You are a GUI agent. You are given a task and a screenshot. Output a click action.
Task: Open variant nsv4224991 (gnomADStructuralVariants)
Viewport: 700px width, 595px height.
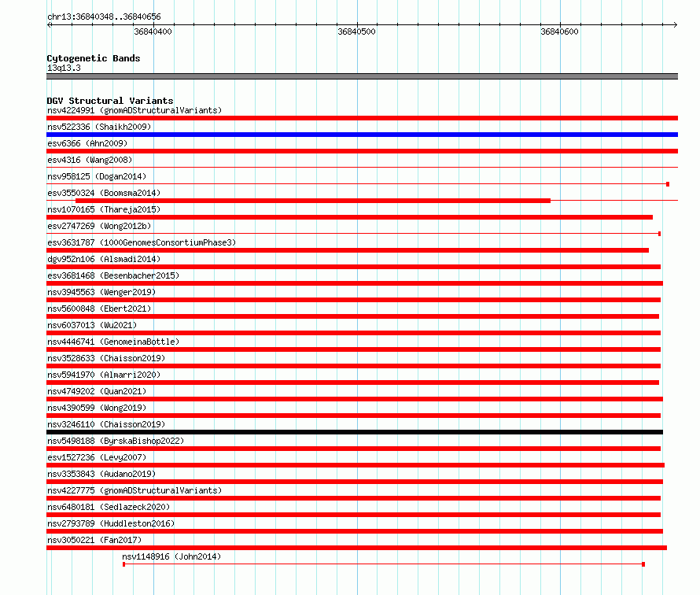click(x=134, y=110)
